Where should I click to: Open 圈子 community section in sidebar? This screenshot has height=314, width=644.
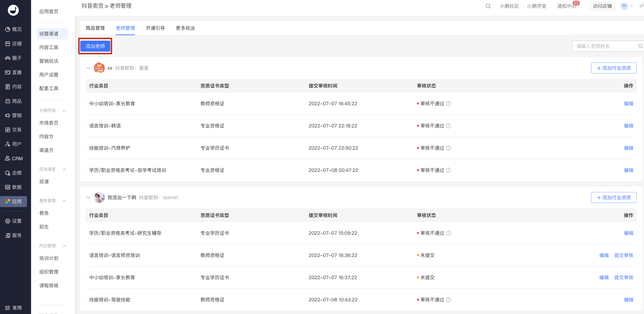[x=14, y=58]
